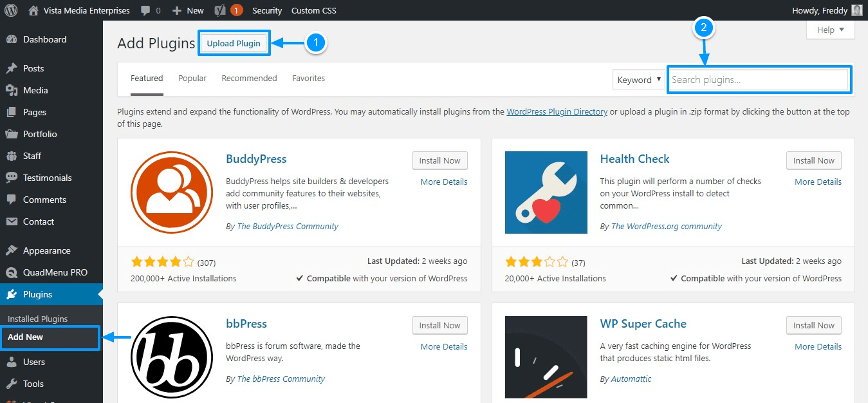
Task: Click the Plugins plug icon in sidebar
Action: point(12,294)
